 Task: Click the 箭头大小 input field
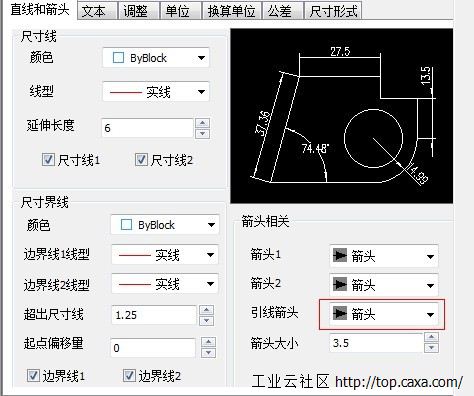pos(376,343)
